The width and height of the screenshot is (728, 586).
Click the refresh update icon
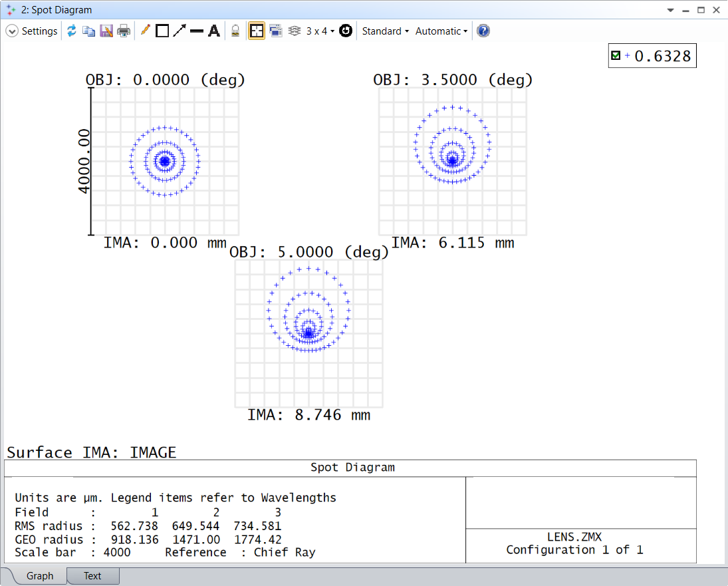[72, 31]
